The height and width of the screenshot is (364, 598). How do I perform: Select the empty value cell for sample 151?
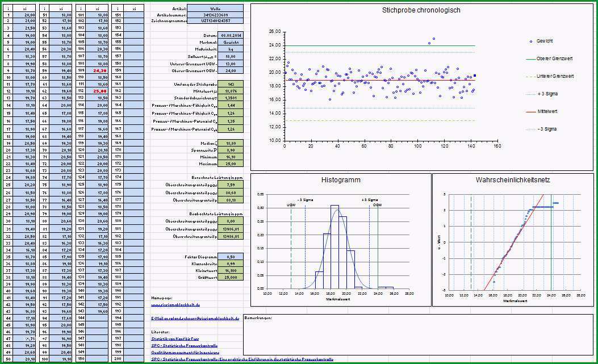coord(134,15)
